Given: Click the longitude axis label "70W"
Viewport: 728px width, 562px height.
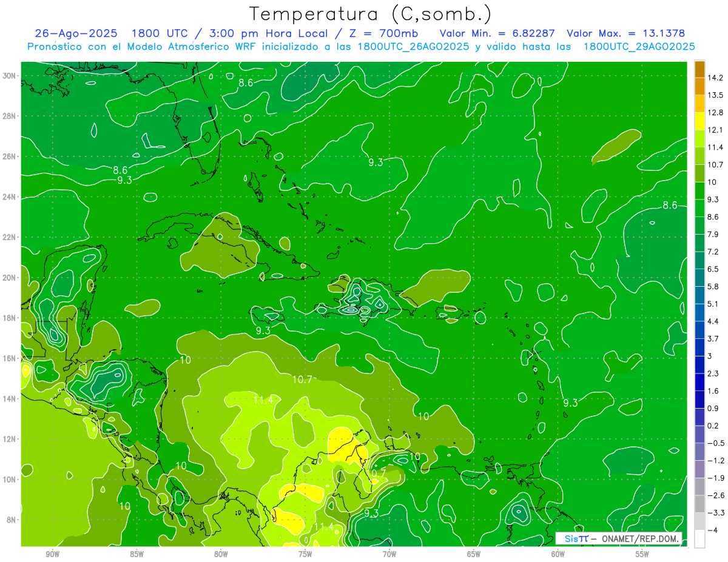Looking at the screenshot, I should [389, 554].
